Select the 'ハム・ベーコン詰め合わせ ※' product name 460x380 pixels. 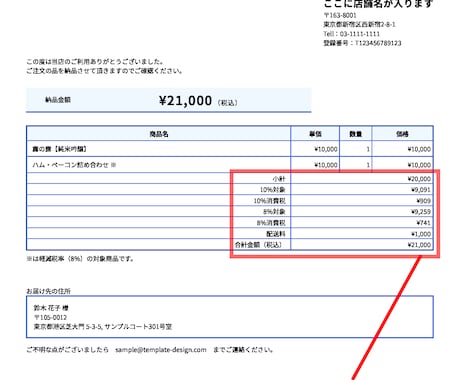(74, 165)
